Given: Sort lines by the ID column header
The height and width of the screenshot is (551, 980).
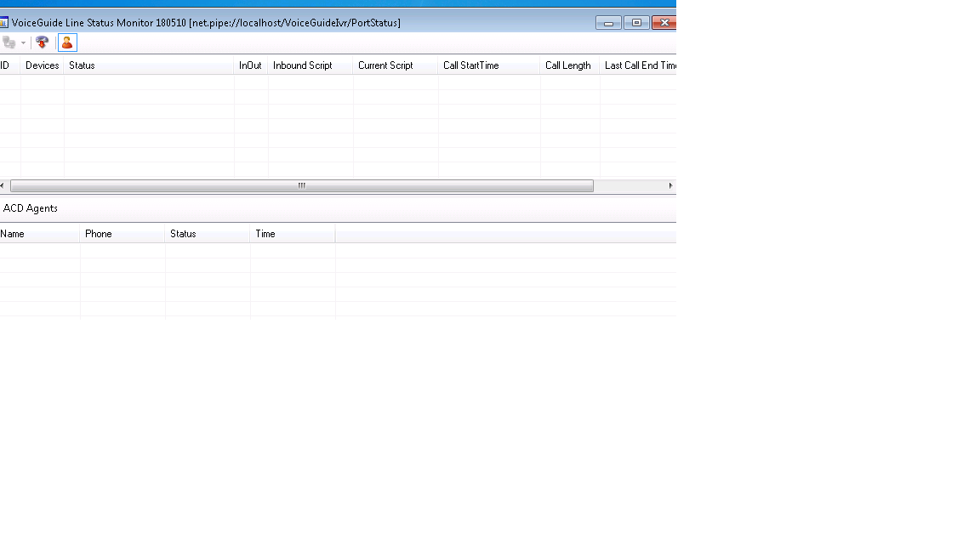Looking at the screenshot, I should 10,65.
